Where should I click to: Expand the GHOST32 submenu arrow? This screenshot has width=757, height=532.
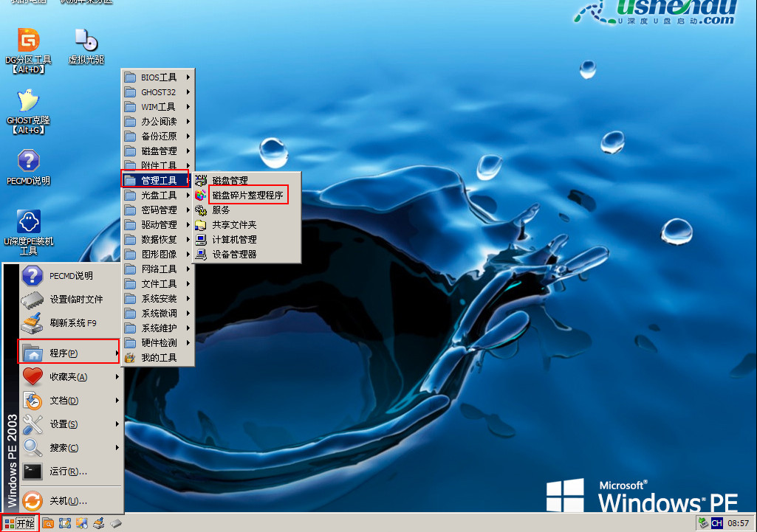point(188,92)
